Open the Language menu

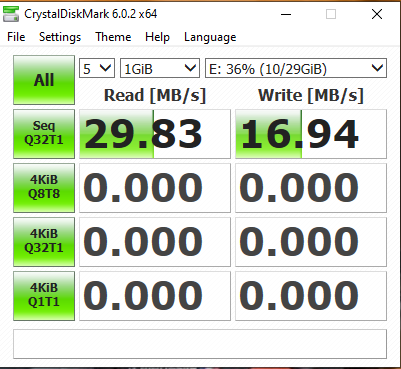click(210, 37)
